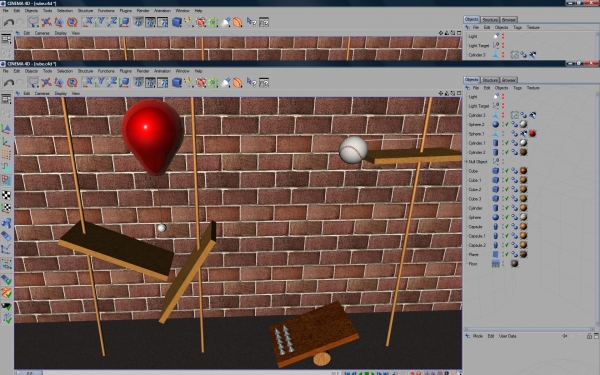Select the Points tool in the left palette

[6, 155]
